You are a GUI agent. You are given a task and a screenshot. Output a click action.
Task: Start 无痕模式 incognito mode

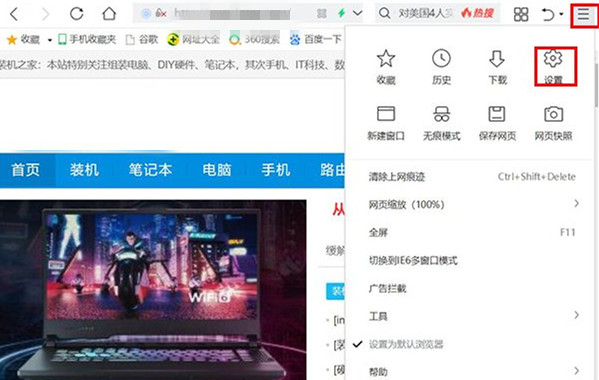point(442,123)
